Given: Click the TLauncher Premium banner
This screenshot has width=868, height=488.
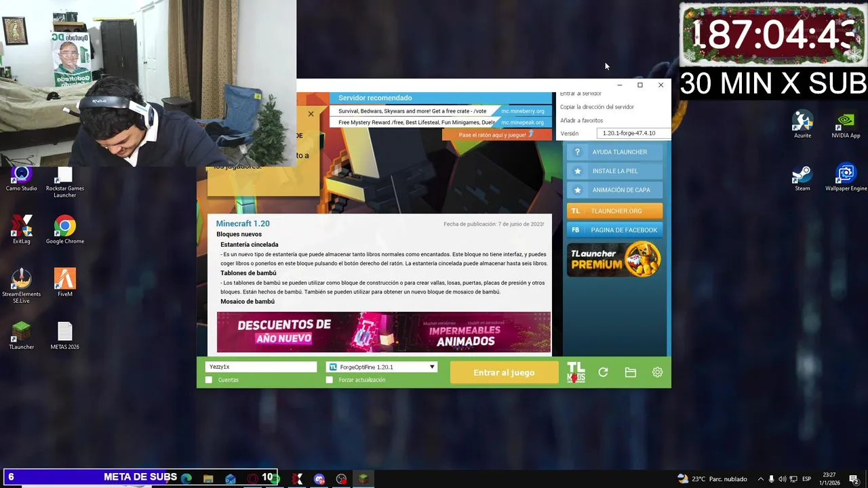Looking at the screenshot, I should coord(614,260).
